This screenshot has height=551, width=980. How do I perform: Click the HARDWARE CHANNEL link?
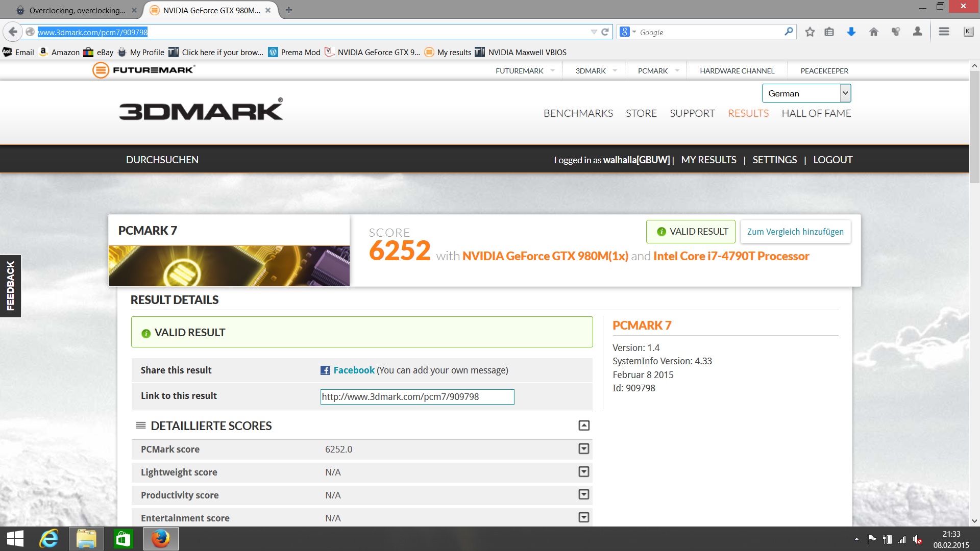tap(737, 70)
